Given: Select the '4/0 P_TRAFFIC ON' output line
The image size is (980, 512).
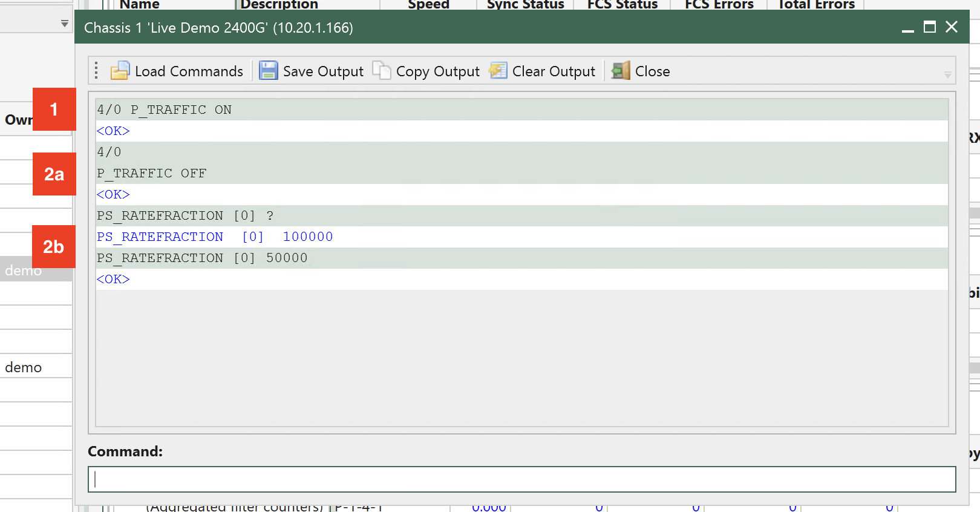Looking at the screenshot, I should (x=521, y=110).
